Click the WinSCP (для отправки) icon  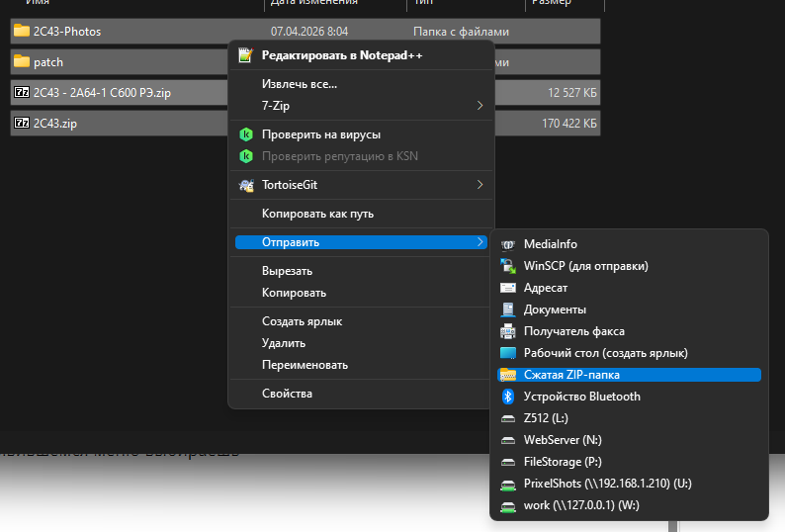point(508,266)
